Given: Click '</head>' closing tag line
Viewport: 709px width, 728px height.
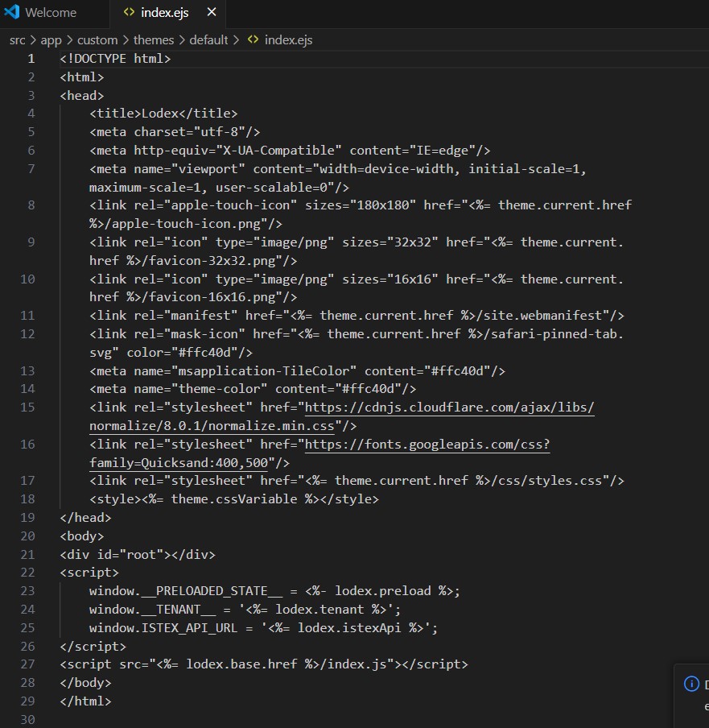Looking at the screenshot, I should pyautogui.click(x=85, y=518).
